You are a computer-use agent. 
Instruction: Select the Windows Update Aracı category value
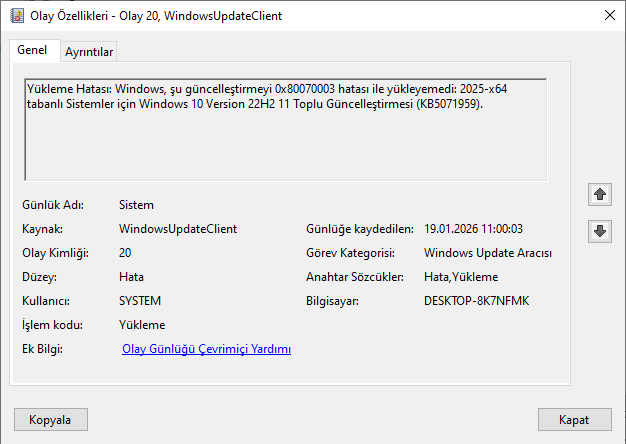tap(487, 253)
